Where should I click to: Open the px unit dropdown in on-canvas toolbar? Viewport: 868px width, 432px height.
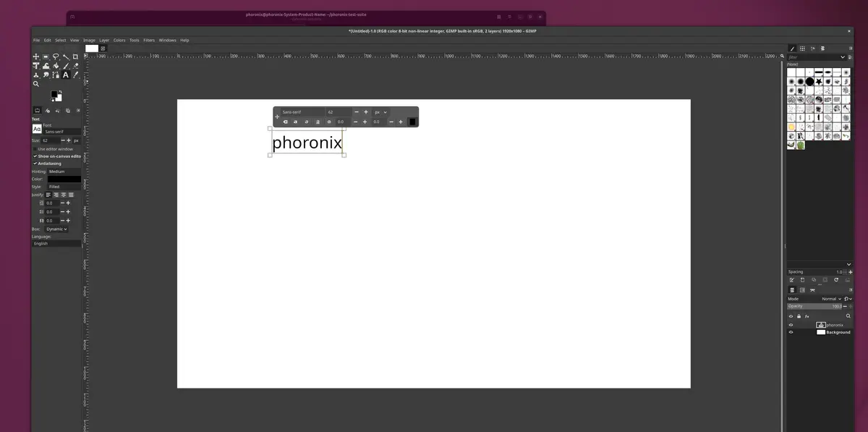click(x=381, y=112)
